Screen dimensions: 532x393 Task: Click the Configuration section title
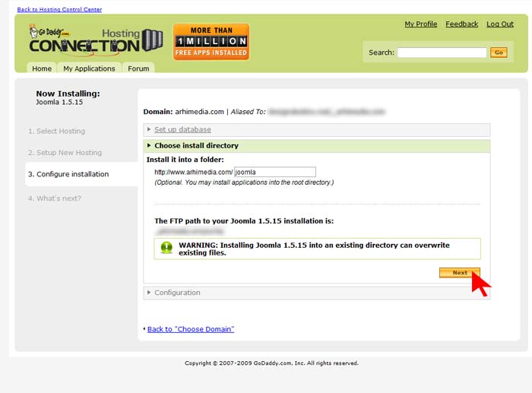[177, 293]
